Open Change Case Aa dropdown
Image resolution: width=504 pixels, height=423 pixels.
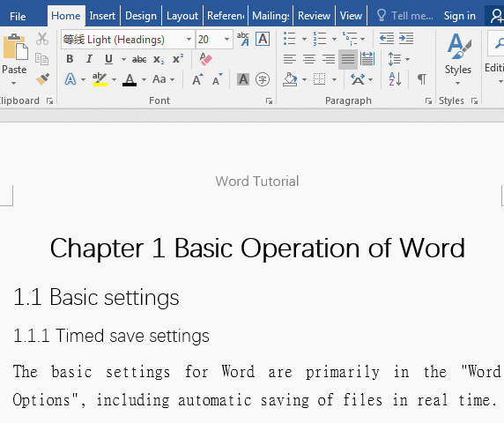coord(164,79)
